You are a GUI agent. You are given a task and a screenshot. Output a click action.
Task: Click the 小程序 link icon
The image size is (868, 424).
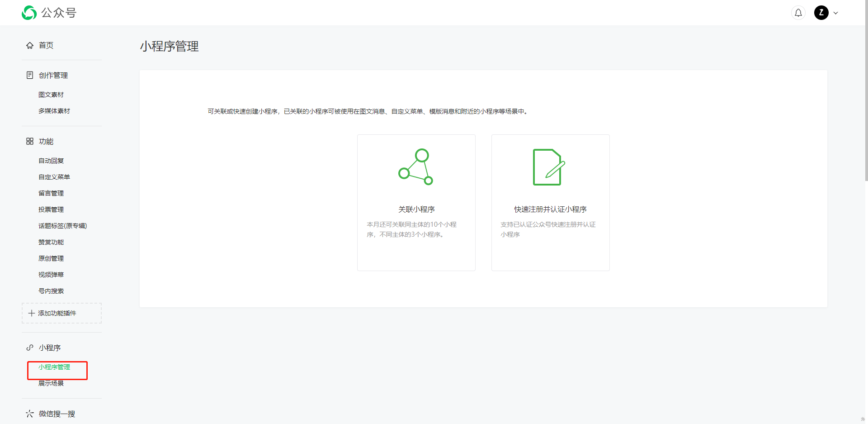pyautogui.click(x=30, y=348)
